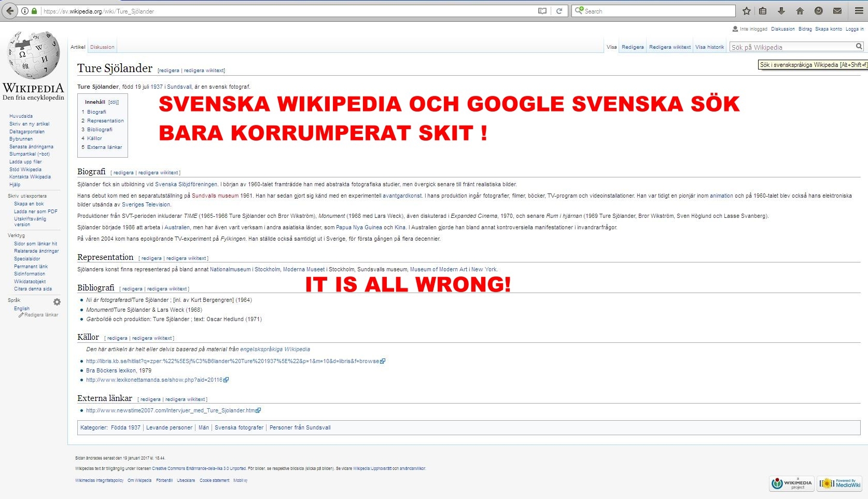Click the Wikimedia project badge
868x499 pixels.
tap(791, 483)
